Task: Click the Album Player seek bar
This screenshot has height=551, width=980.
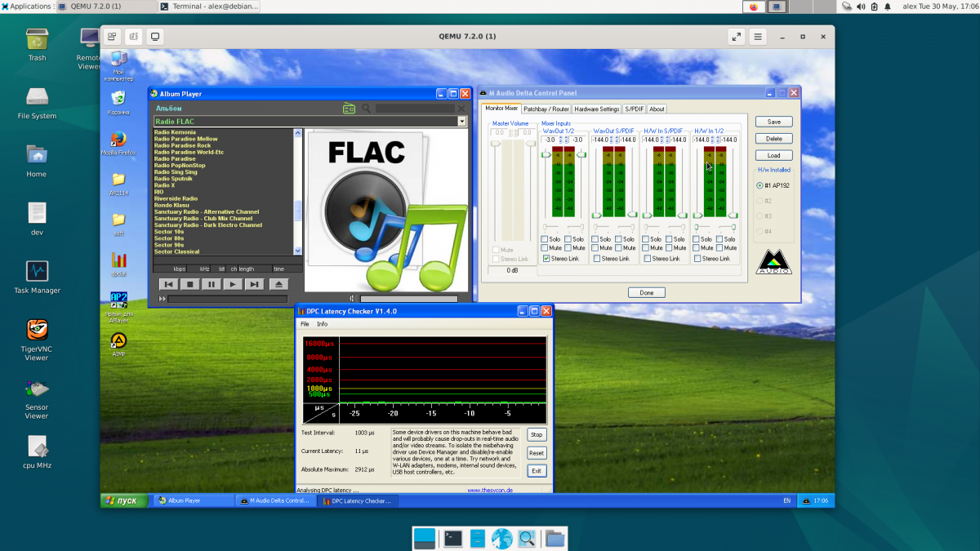Action: tap(227, 299)
